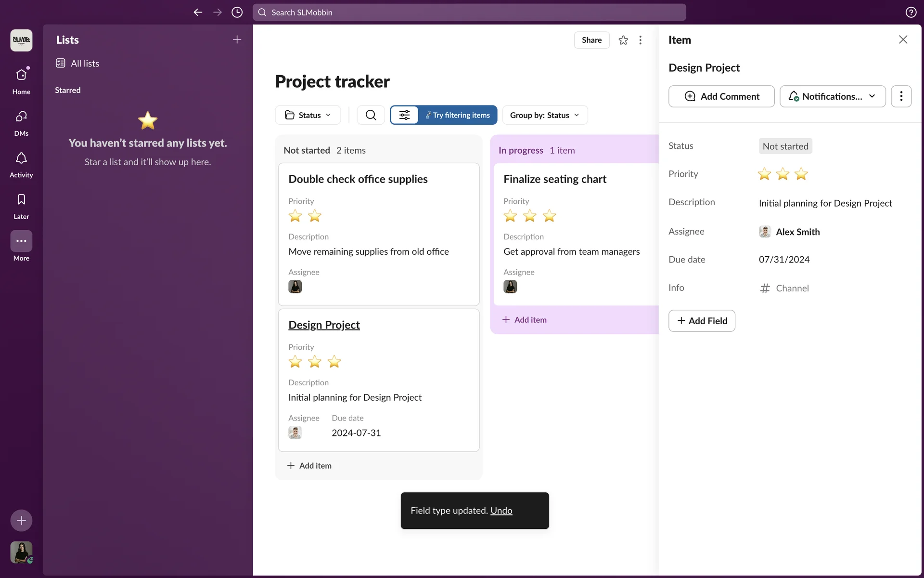Toggle the filter sliders button

tap(404, 115)
